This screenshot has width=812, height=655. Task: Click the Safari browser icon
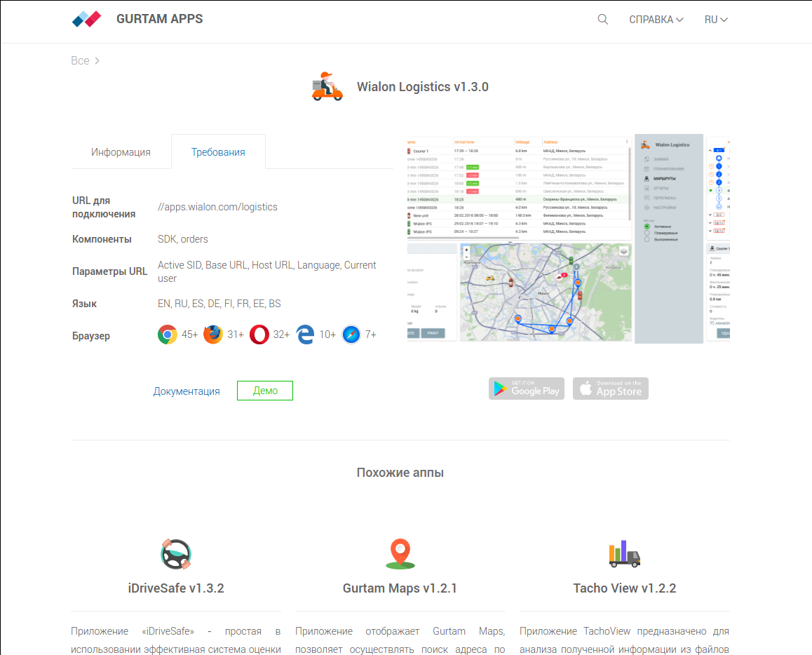click(351, 335)
